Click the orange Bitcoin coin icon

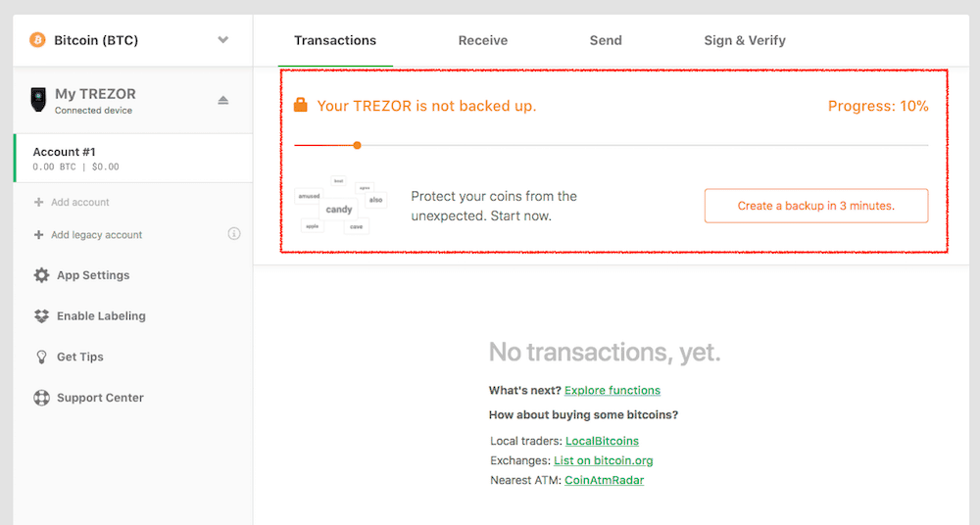pyautogui.click(x=37, y=40)
